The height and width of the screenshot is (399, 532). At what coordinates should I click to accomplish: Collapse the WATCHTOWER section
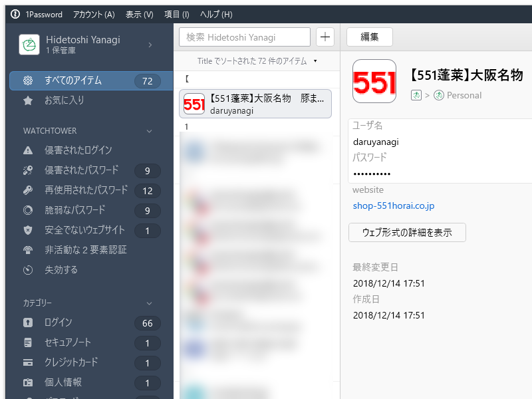coord(149,131)
